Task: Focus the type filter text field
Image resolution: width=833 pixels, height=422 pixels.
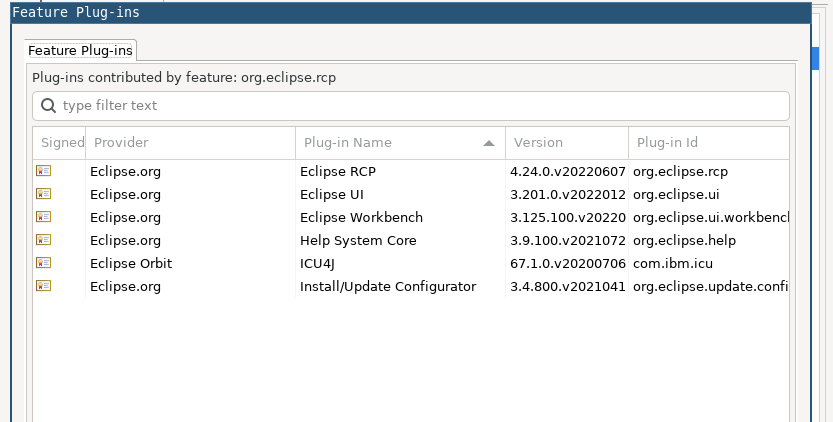Action: (420, 106)
